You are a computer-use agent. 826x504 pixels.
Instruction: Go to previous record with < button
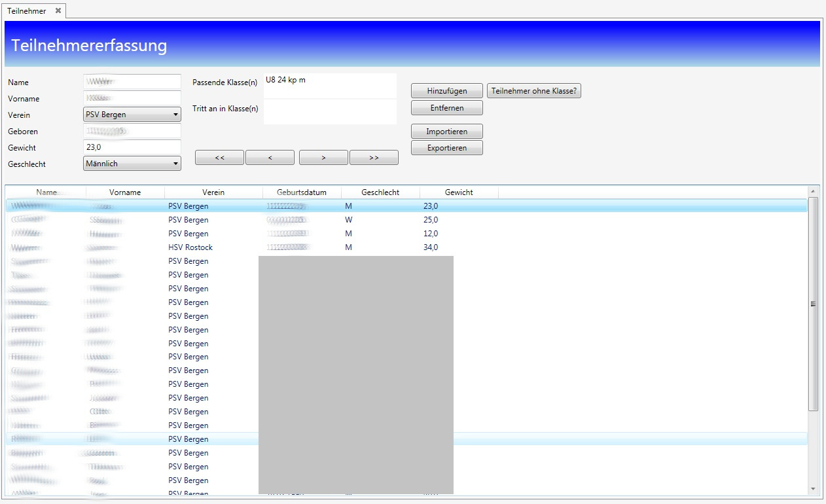coord(270,158)
